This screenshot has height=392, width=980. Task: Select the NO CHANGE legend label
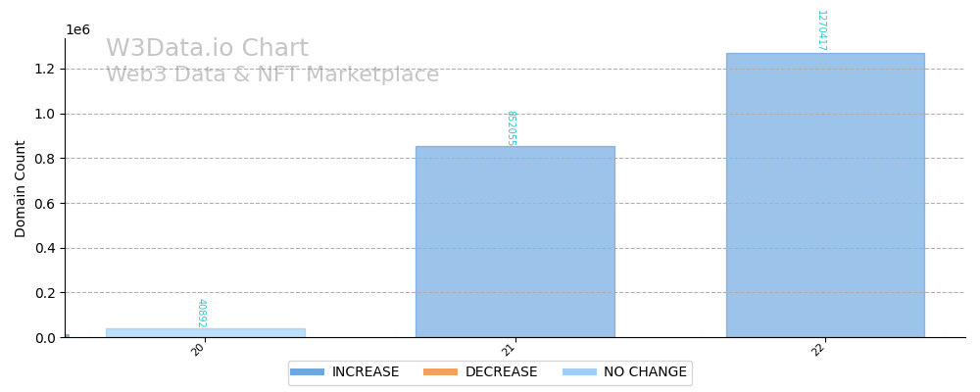[644, 372]
